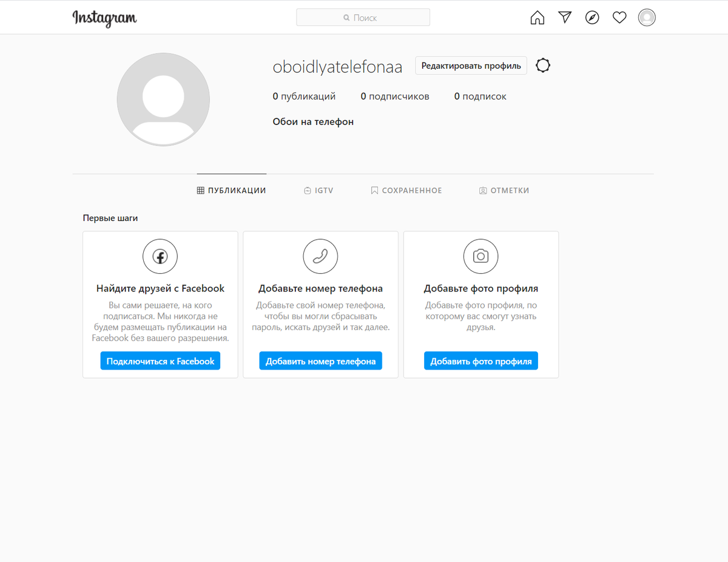Open Direct messages via paper plane icon
The image size is (728, 562).
click(x=565, y=17)
